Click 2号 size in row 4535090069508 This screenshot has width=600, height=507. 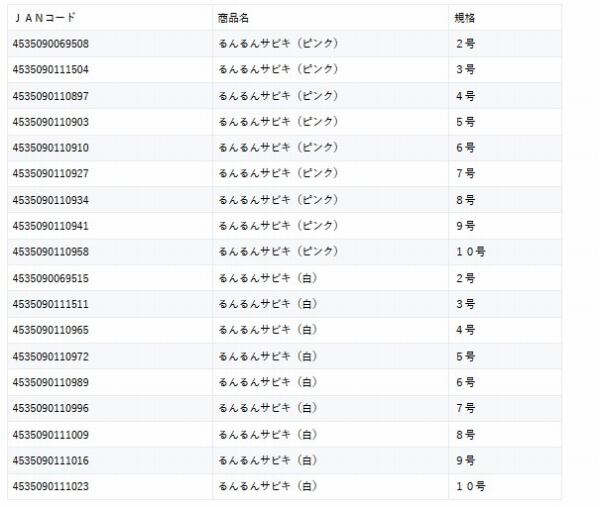click(x=465, y=44)
